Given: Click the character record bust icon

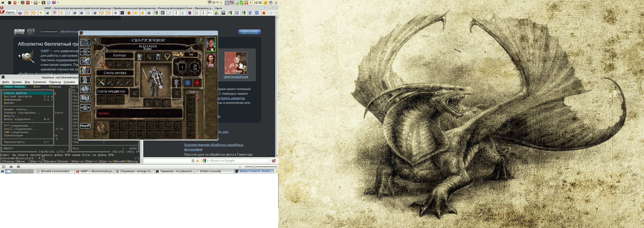Looking at the screenshot, I should [x=85, y=80].
